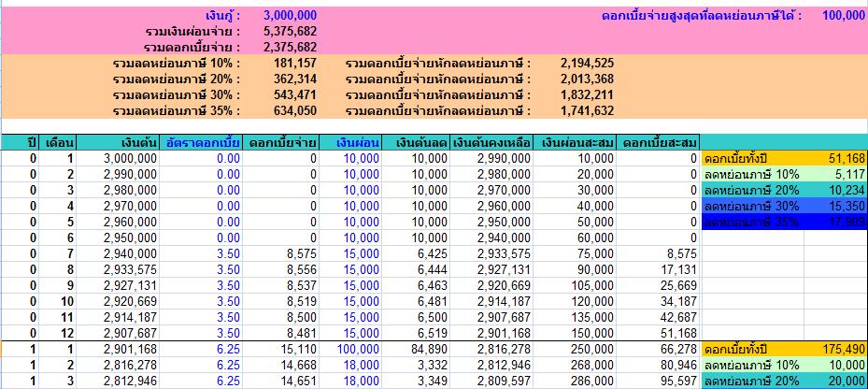Select the 543,471 tax deduction total
Viewport: 868px width, 389px height.
tap(295, 94)
